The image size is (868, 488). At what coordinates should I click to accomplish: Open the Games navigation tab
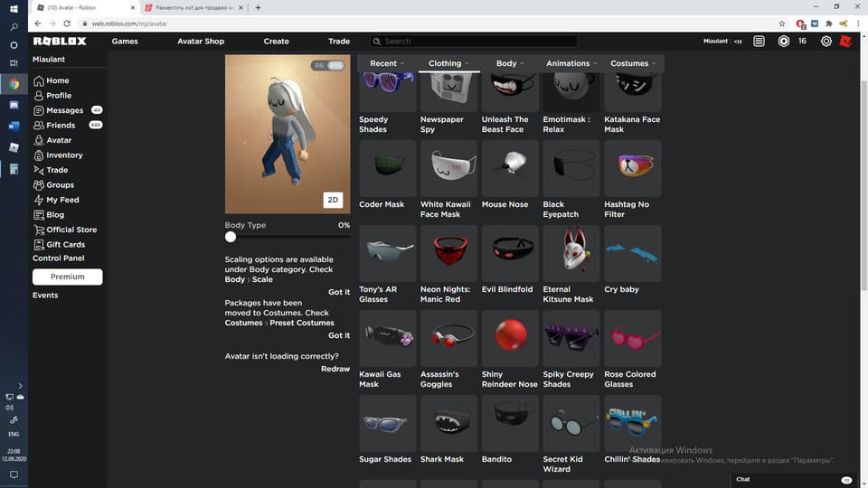pyautogui.click(x=125, y=41)
